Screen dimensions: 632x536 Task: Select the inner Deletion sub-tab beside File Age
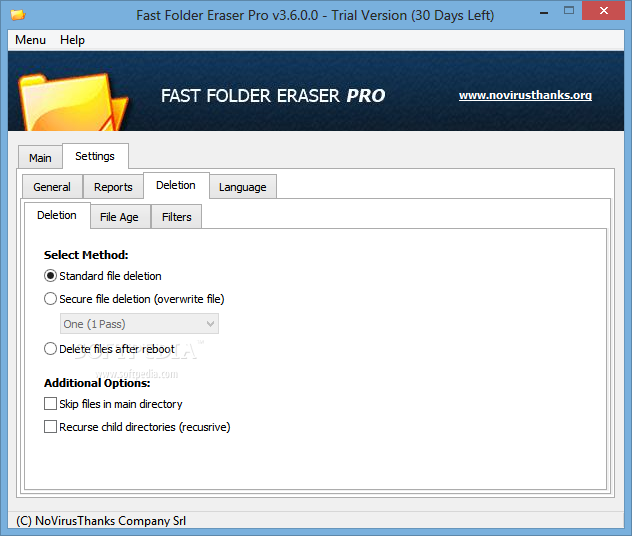[x=57, y=215]
